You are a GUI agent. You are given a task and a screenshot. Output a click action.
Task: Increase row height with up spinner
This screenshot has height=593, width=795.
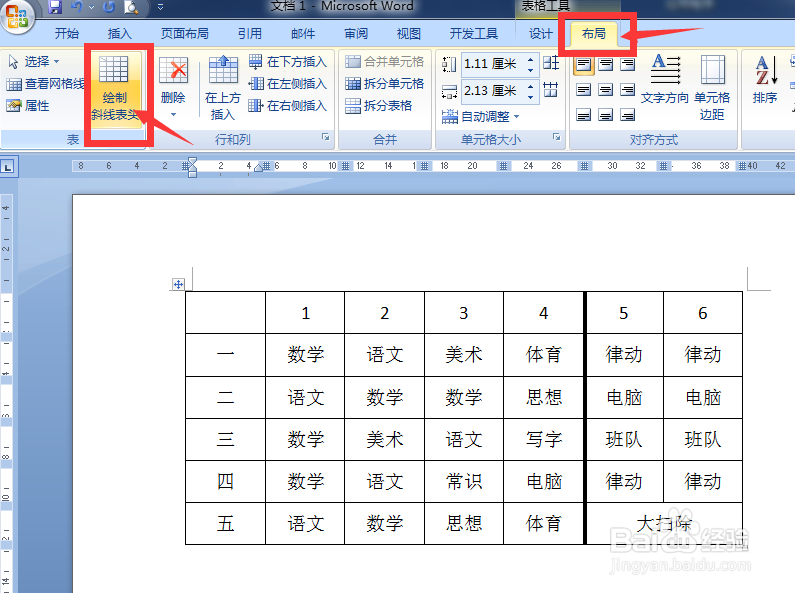[x=530, y=59]
